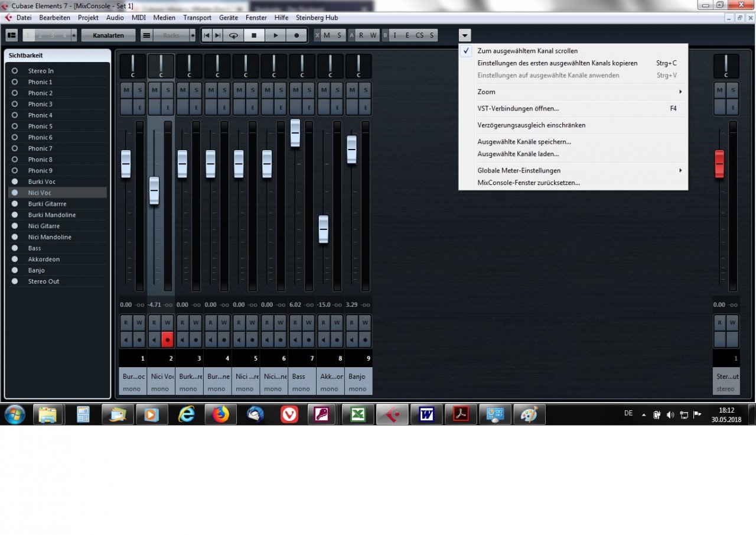
Task: Enable Write automation on Stereo Out channel
Action: click(x=732, y=323)
